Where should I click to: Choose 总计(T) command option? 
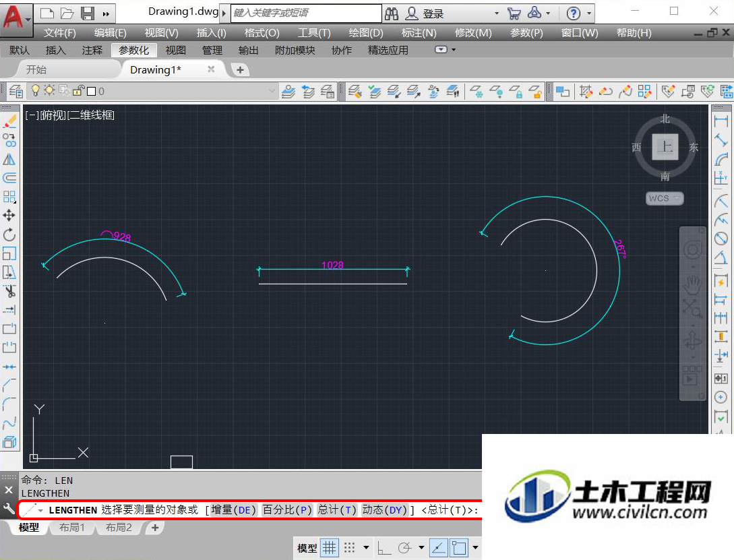tap(337, 510)
